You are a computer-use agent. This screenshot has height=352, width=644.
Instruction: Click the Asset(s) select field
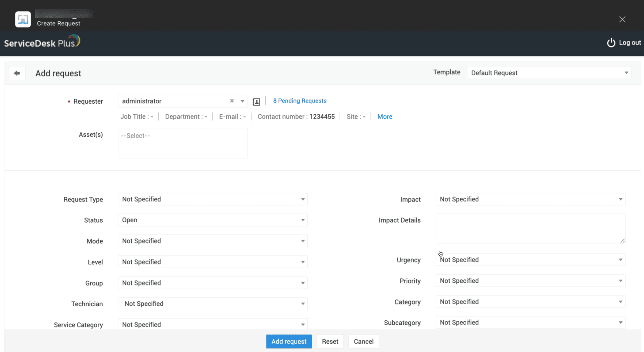click(x=183, y=143)
